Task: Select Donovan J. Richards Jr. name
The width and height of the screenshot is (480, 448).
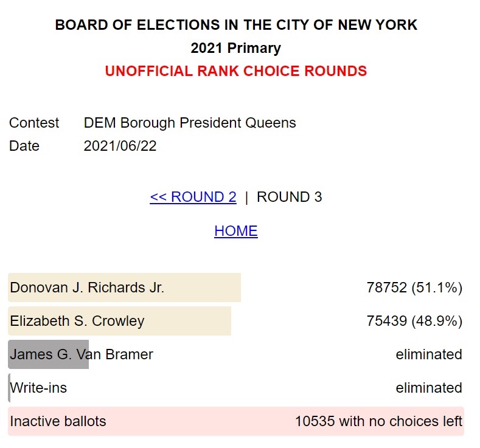Action: coord(87,288)
